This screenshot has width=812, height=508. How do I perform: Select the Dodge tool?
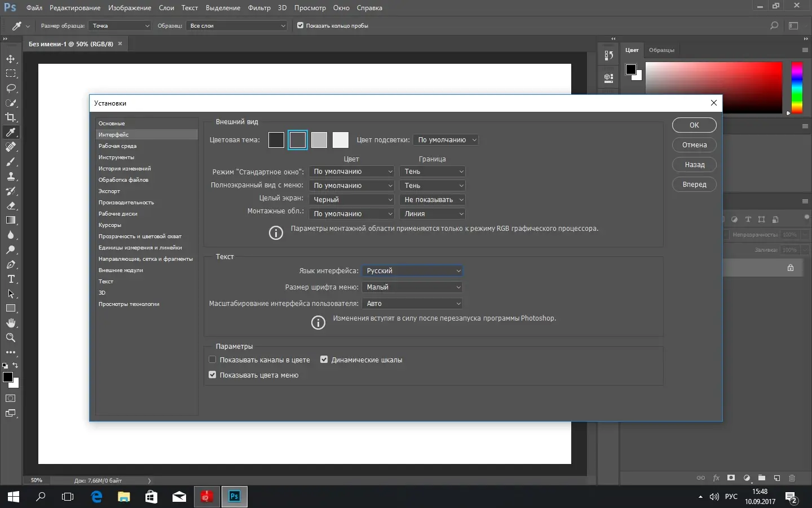(11, 249)
